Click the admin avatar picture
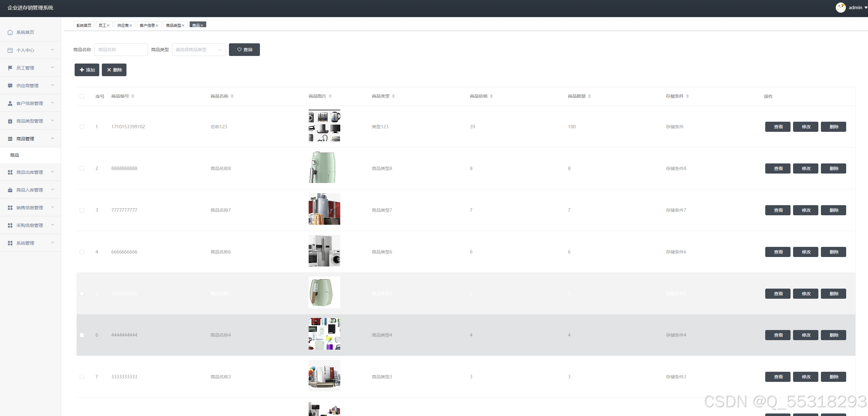 click(x=840, y=7)
